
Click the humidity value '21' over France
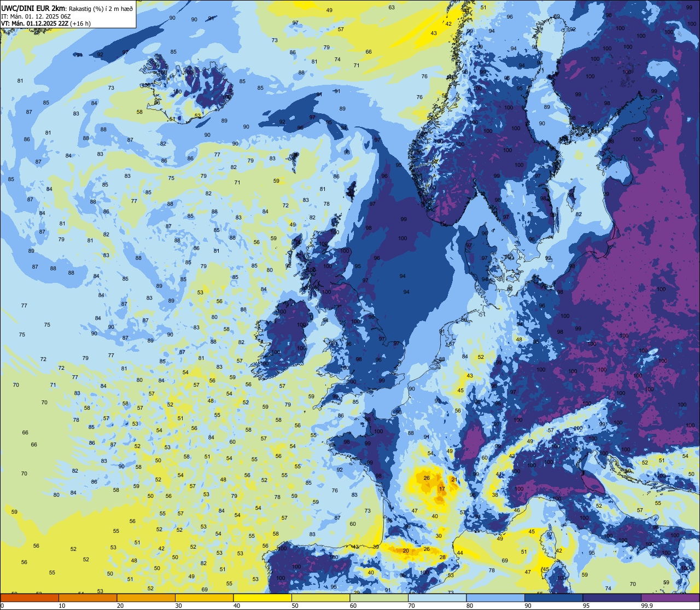point(454,479)
